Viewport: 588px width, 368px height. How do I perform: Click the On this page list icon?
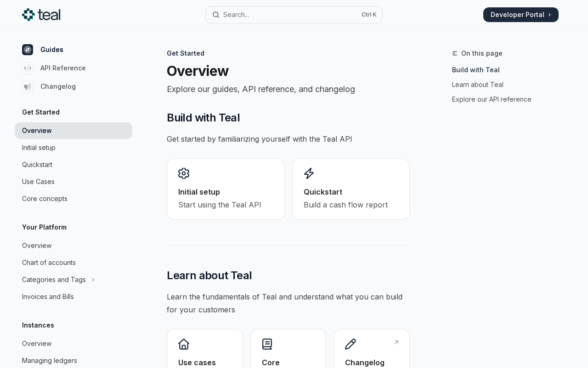455,53
